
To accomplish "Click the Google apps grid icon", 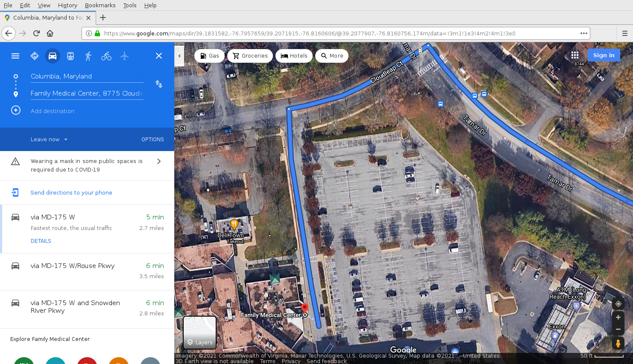I will (x=575, y=55).
